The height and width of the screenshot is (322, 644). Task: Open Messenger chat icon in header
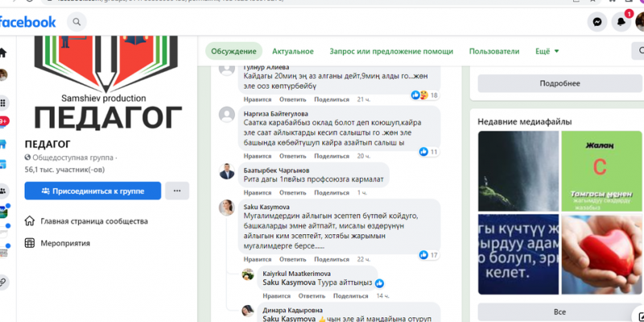click(x=597, y=23)
